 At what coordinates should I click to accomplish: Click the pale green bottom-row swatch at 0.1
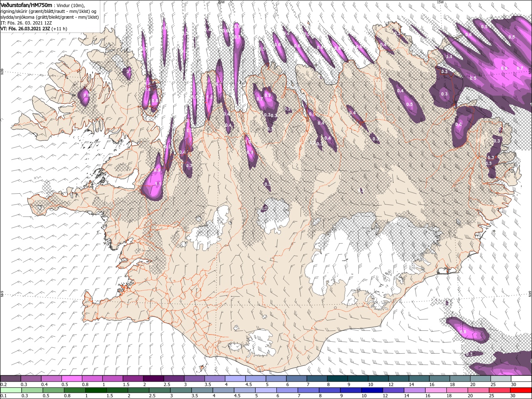(x=10, y=390)
